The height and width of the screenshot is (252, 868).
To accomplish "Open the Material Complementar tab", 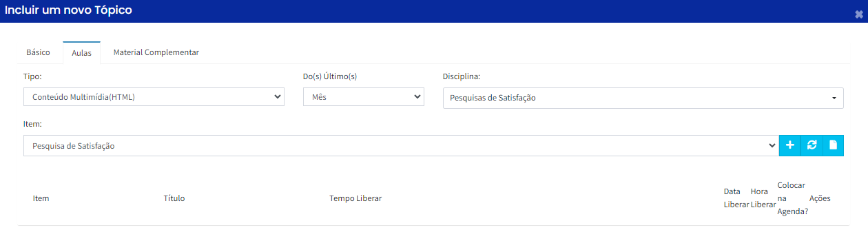I will click(x=156, y=52).
